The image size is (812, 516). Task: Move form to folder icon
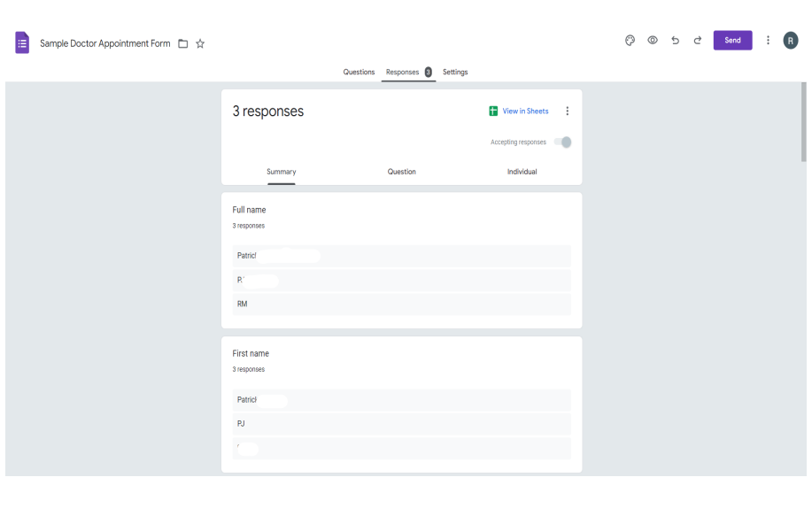click(x=182, y=43)
